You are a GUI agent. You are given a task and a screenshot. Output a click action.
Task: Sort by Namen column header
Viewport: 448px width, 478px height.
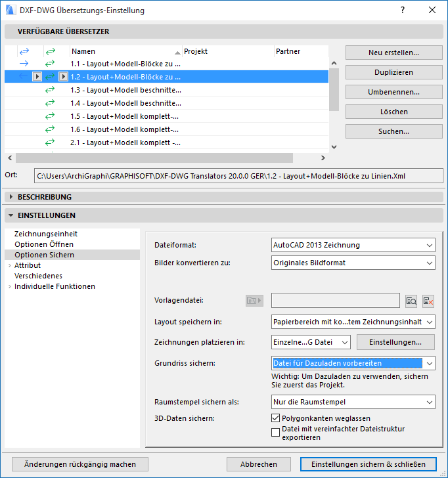(x=126, y=51)
